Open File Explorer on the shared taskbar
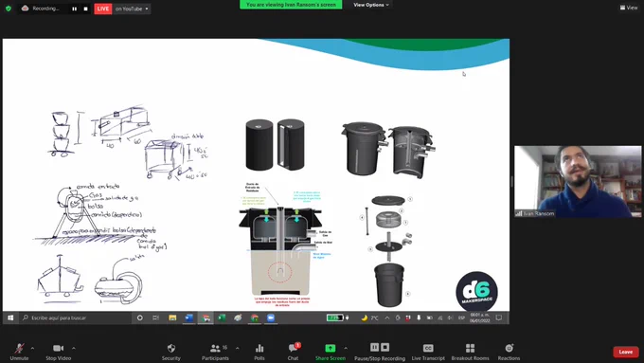The image size is (644, 363). (172, 318)
